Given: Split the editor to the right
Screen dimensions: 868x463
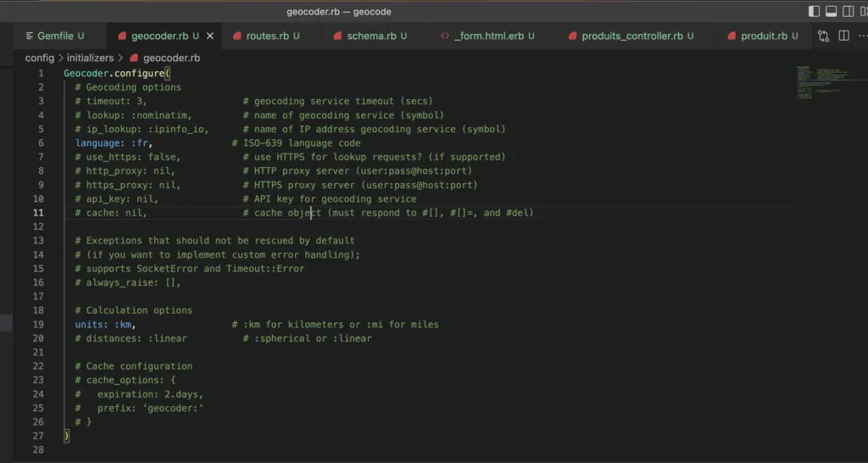Looking at the screenshot, I should [x=843, y=36].
